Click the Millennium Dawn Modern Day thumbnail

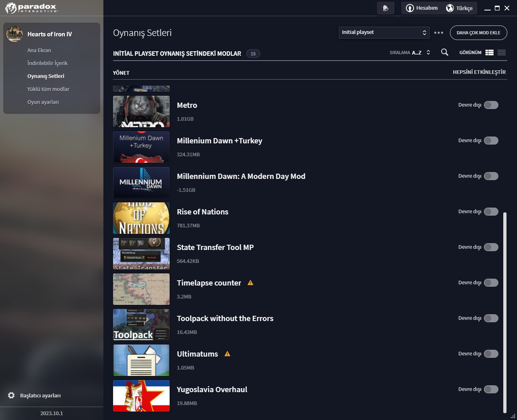point(141,183)
